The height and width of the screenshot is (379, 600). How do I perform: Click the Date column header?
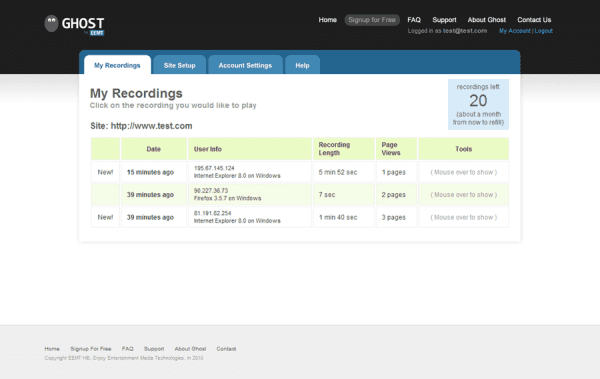pyautogui.click(x=154, y=149)
